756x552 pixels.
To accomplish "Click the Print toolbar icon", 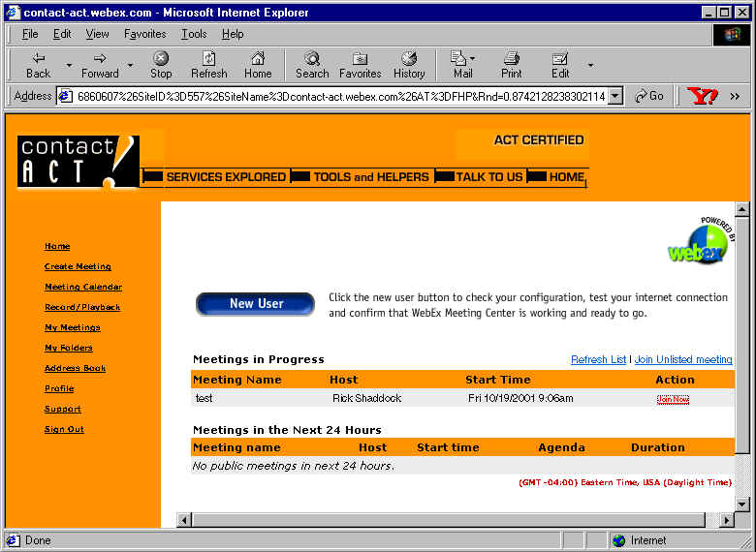I will 512,59.
